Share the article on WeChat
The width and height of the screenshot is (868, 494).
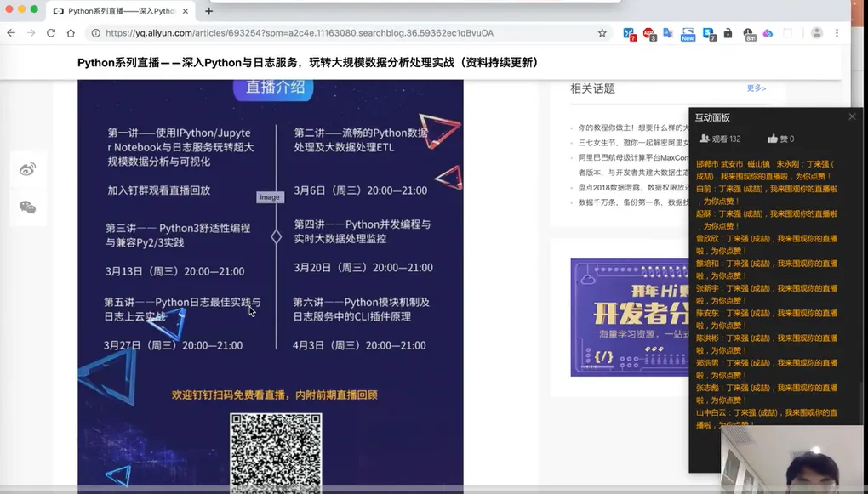pyautogui.click(x=28, y=207)
